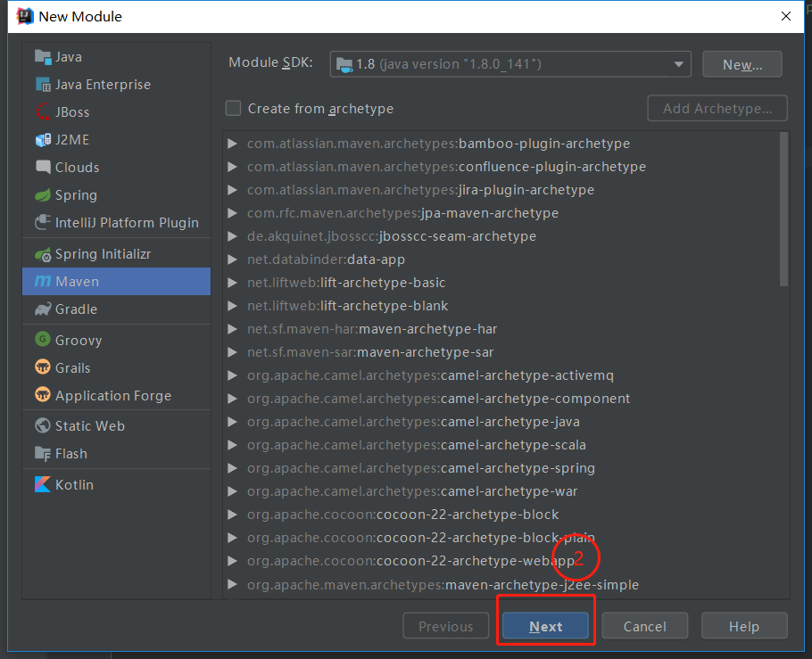Expand confluence-plugin-archetype node

click(233, 167)
